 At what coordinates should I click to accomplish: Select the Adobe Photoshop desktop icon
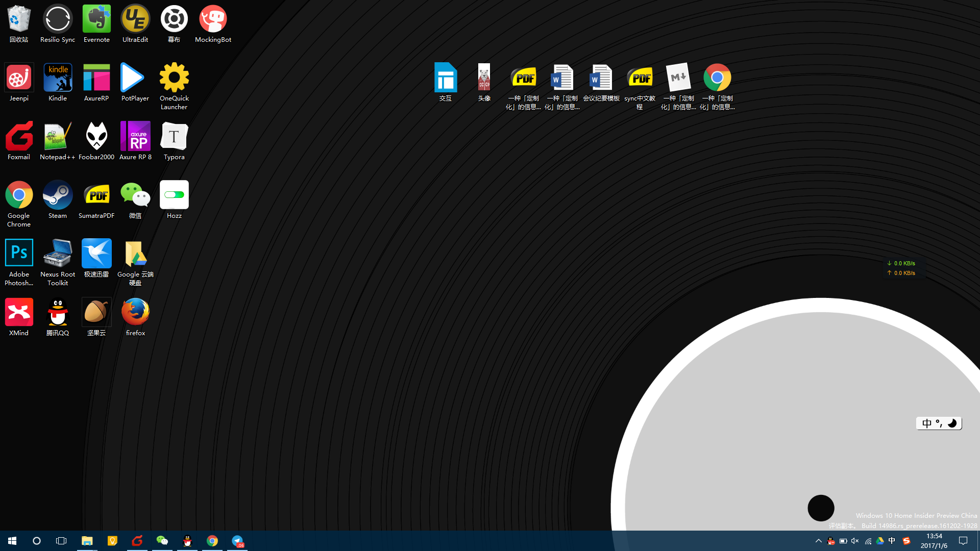pyautogui.click(x=19, y=263)
